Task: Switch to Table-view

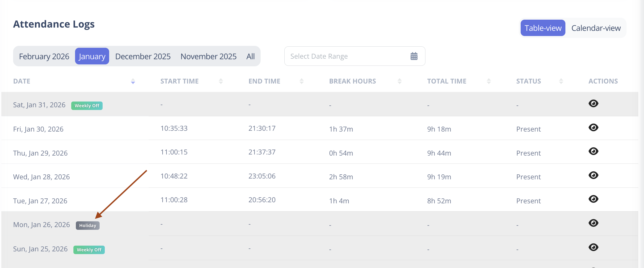Action: pos(543,28)
